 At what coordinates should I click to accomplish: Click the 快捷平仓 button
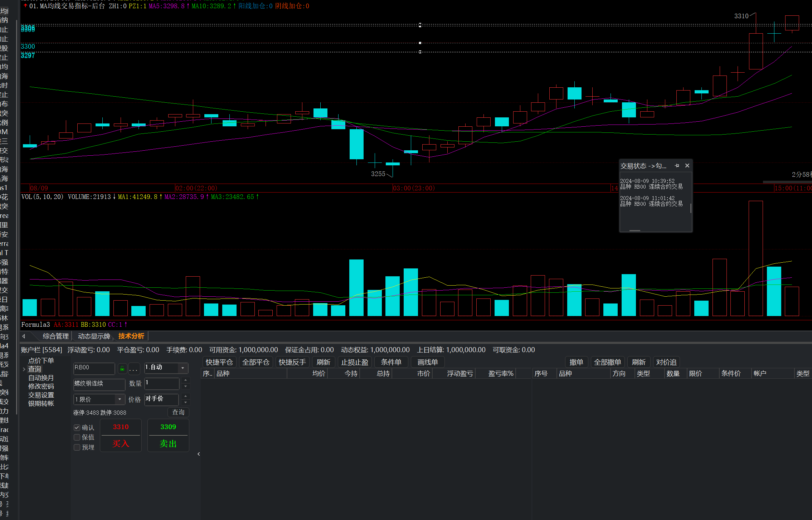219,362
